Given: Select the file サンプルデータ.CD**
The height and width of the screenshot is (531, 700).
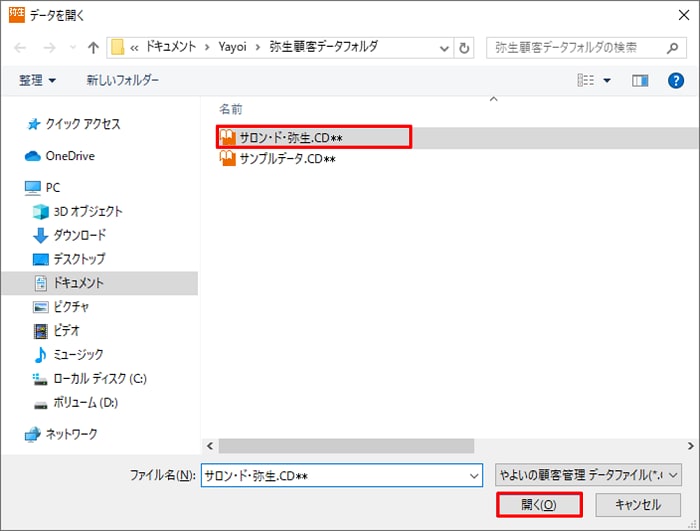Looking at the screenshot, I should [x=288, y=159].
